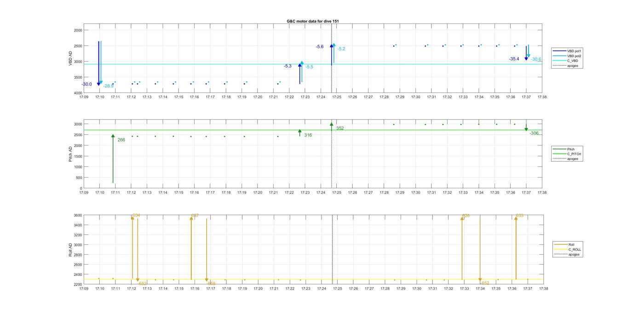
Task: Click the title 'G&C motor data for dive 151'
Action: 313,21
